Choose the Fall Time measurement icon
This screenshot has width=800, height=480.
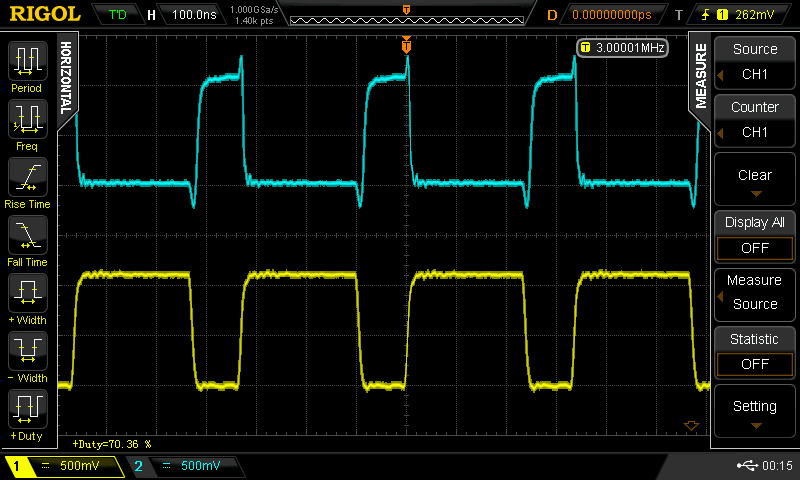[28, 235]
